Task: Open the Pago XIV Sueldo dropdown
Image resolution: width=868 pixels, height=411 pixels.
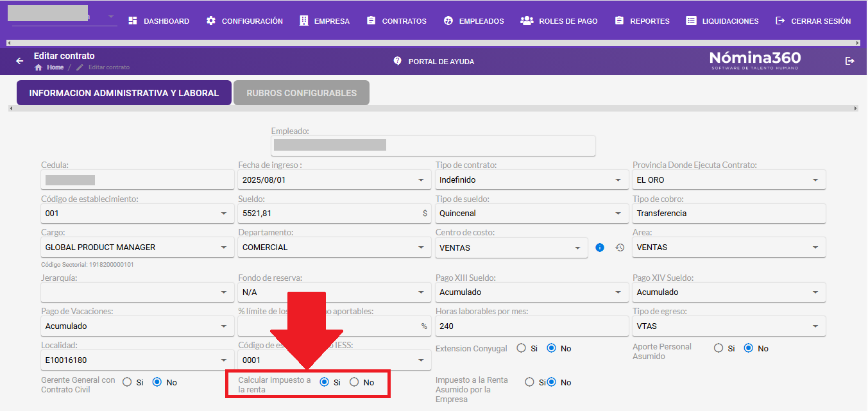Action: click(x=729, y=292)
